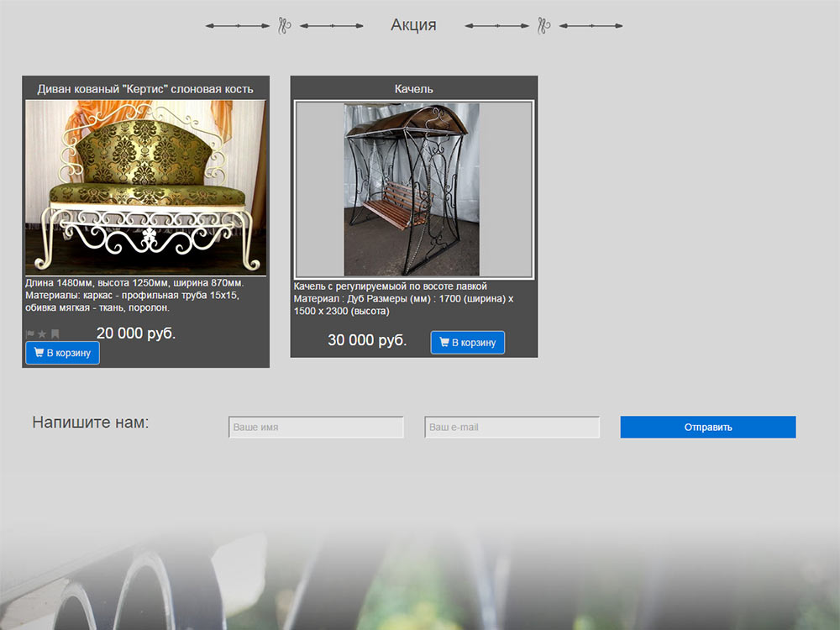The height and width of the screenshot is (630, 840).
Task: Submit the form with the Отправить button
Action: coord(708,427)
